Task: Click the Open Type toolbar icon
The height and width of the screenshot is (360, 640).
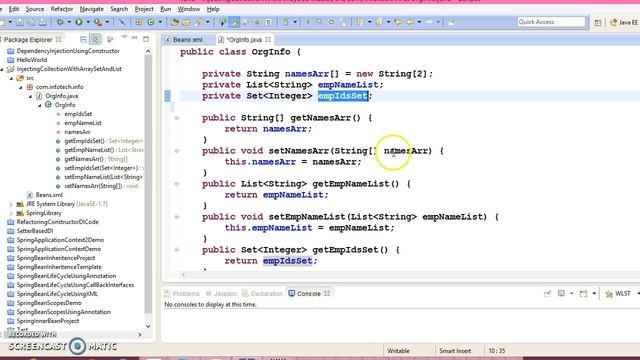Action: click(x=175, y=22)
